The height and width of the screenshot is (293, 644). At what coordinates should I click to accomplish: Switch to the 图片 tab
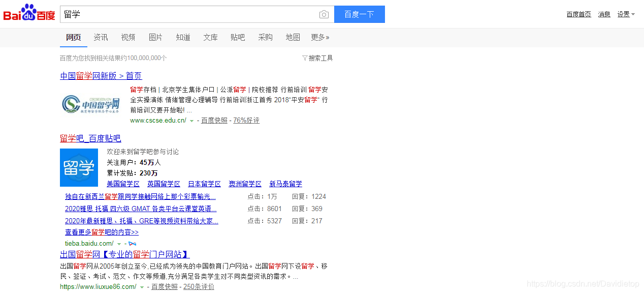155,37
